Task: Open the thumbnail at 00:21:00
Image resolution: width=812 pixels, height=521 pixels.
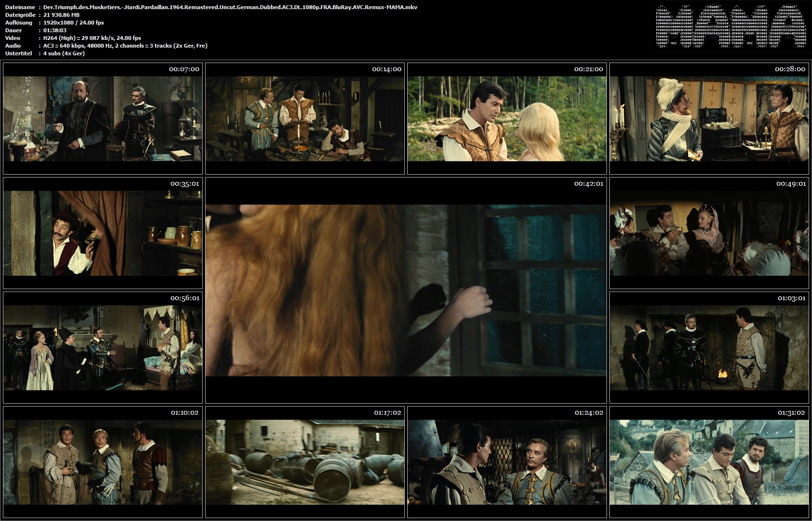Action: pyautogui.click(x=507, y=118)
